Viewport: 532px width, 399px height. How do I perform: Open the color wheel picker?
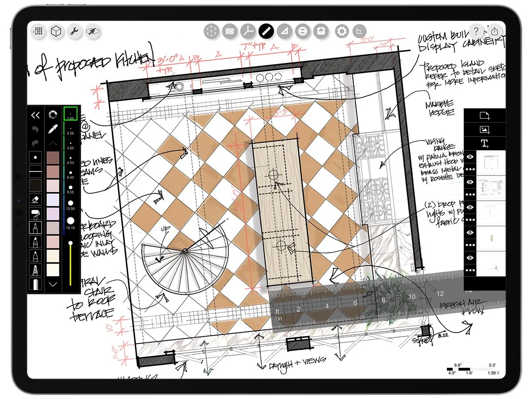tap(53, 115)
